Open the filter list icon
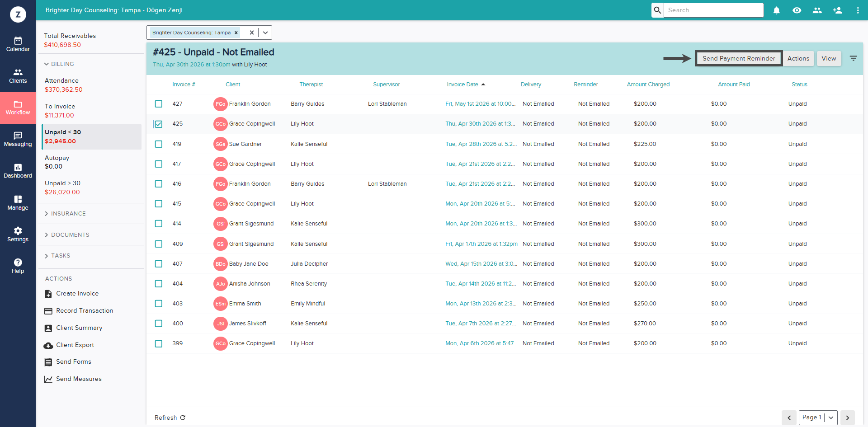868x427 pixels. pyautogui.click(x=854, y=58)
